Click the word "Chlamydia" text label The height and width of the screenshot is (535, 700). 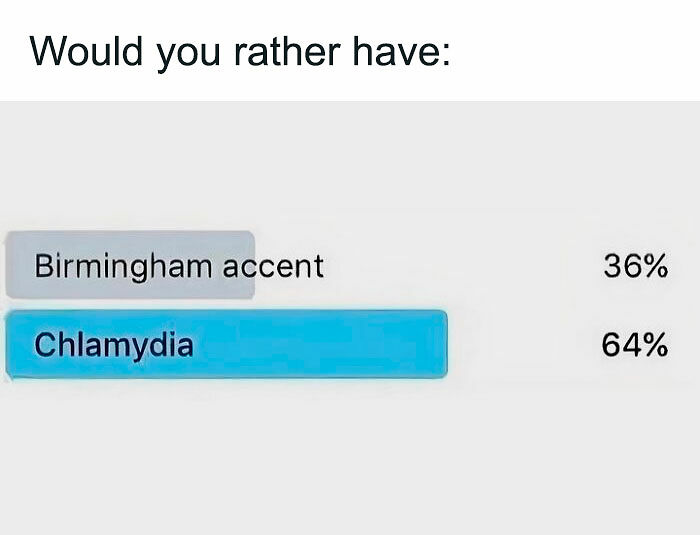click(113, 345)
